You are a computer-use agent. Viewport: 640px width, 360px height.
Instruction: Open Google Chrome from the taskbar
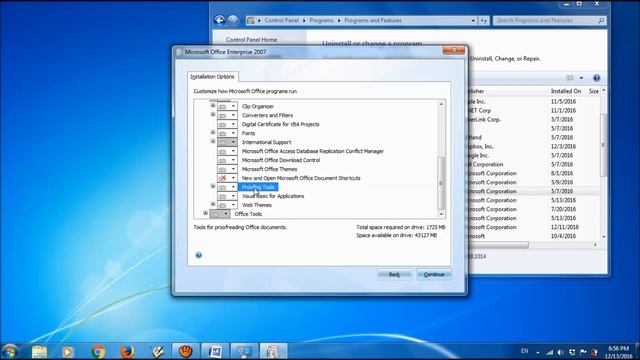(98, 351)
